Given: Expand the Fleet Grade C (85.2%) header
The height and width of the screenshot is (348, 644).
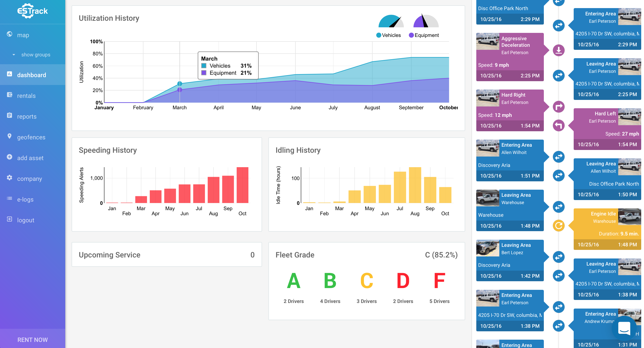Looking at the screenshot, I should (x=441, y=255).
